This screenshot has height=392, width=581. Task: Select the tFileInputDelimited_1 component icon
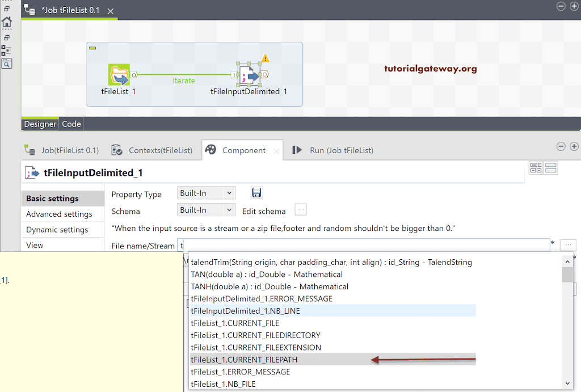coord(250,74)
